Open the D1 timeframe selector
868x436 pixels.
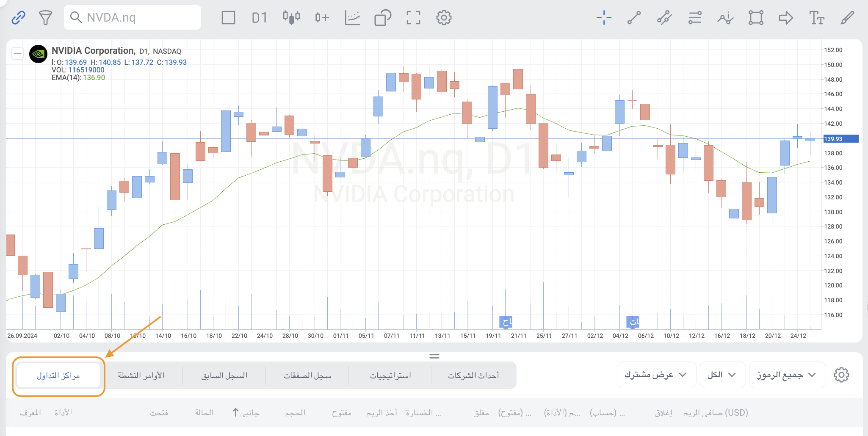(x=259, y=18)
